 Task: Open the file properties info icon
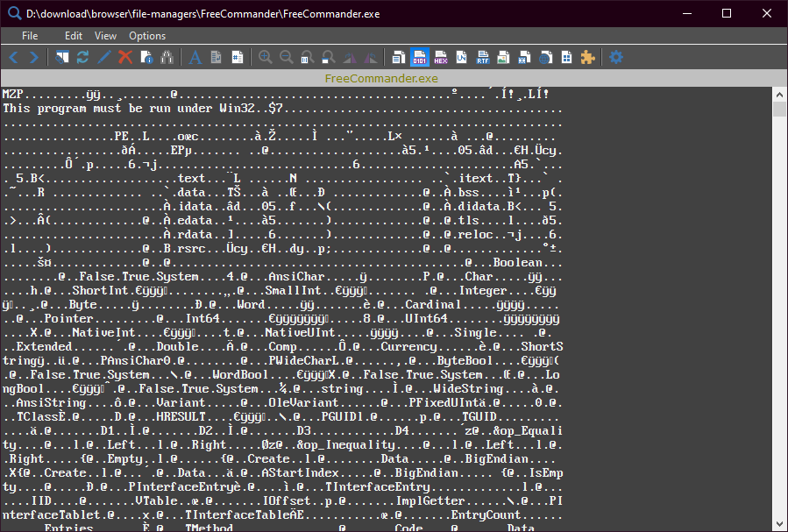[x=146, y=57]
